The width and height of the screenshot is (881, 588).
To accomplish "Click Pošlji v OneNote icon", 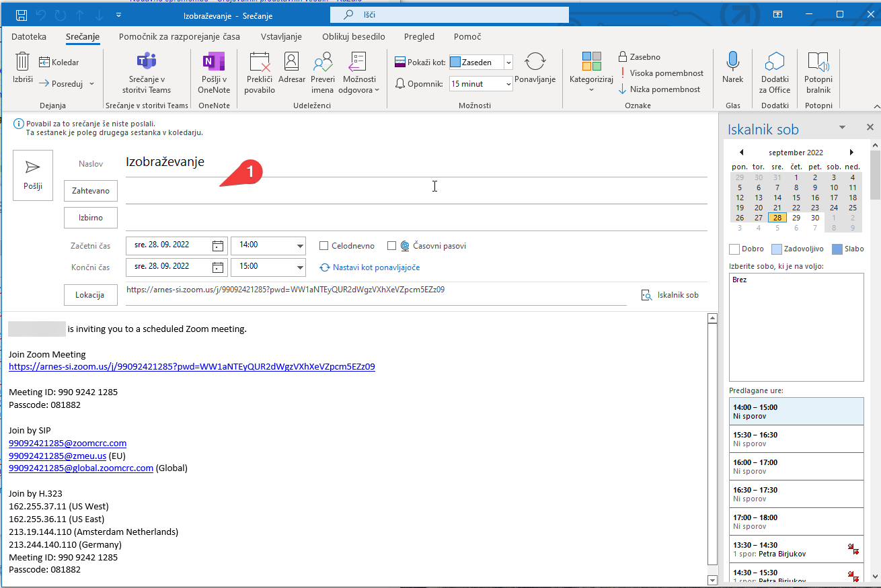I will (x=215, y=62).
